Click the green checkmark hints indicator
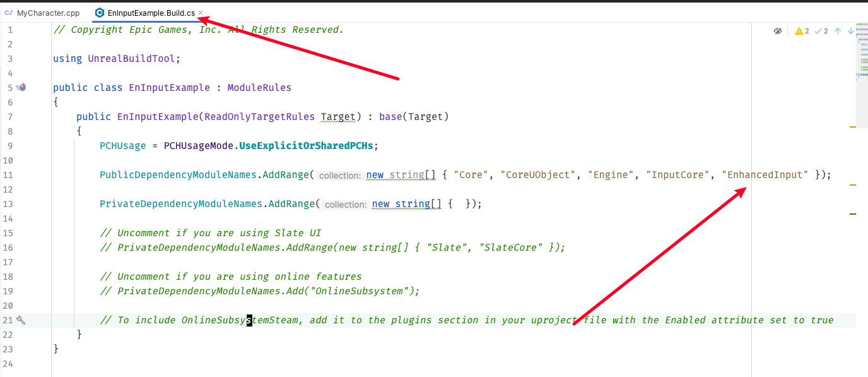 (821, 31)
